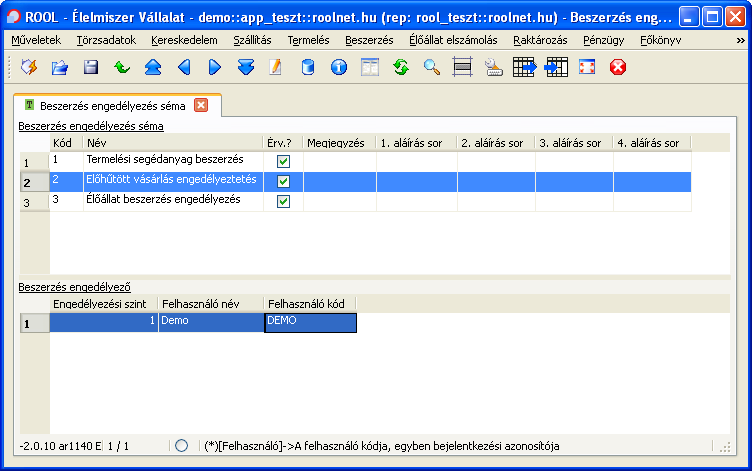Viewport: 754px width, 473px height.
Task: Open the Termelés menu
Action: [x=308, y=40]
